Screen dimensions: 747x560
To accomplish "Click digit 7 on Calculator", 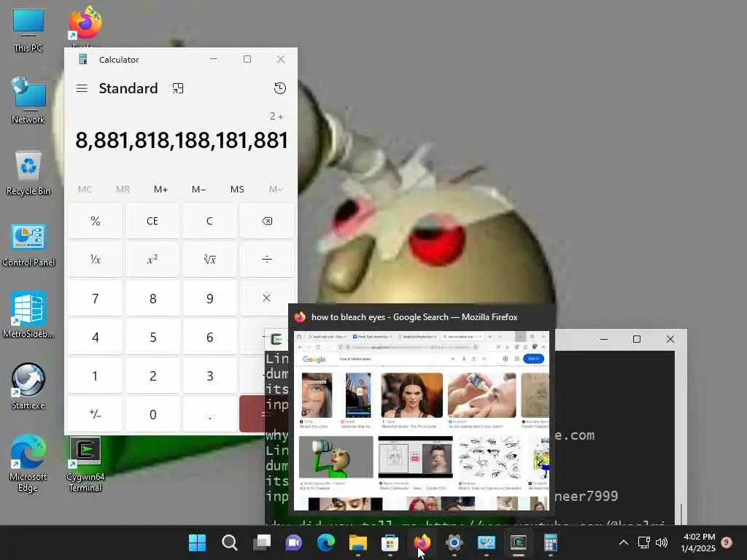I will (96, 298).
